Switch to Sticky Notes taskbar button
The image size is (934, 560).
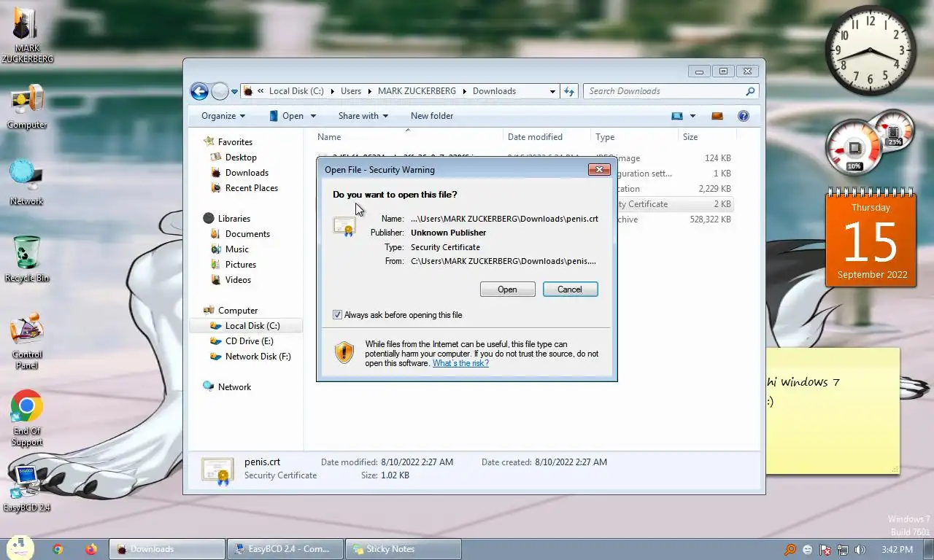404,549
